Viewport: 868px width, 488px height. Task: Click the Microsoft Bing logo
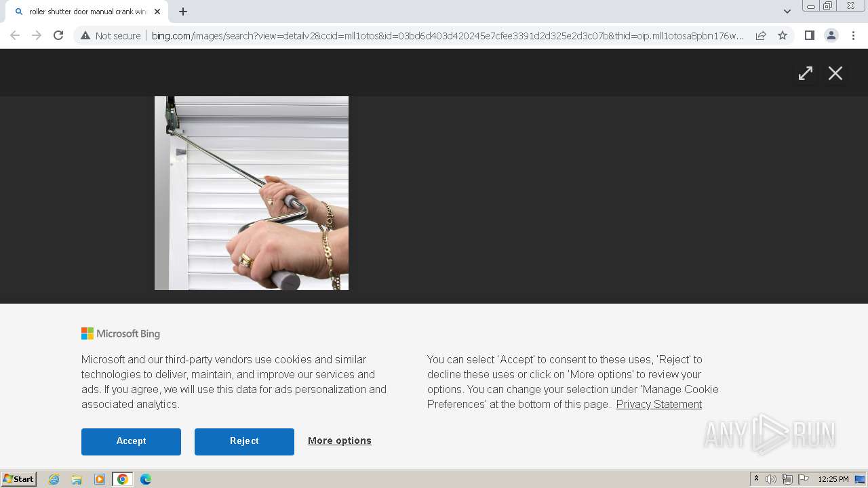click(x=121, y=333)
